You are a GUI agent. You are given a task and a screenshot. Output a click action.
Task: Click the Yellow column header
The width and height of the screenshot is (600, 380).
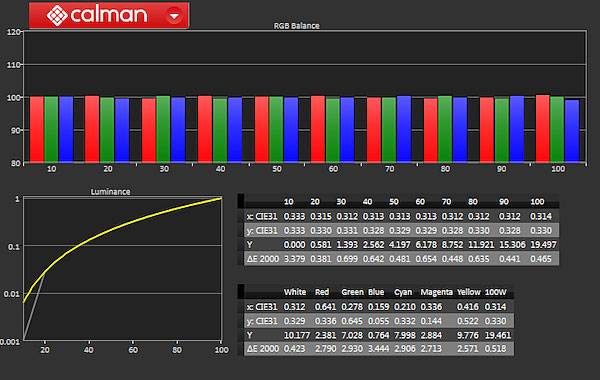[468, 292]
